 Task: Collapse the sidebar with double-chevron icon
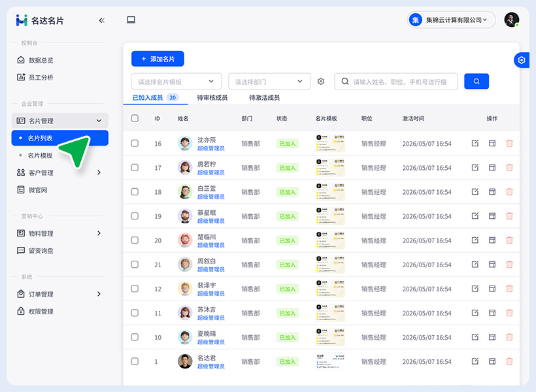[101, 20]
